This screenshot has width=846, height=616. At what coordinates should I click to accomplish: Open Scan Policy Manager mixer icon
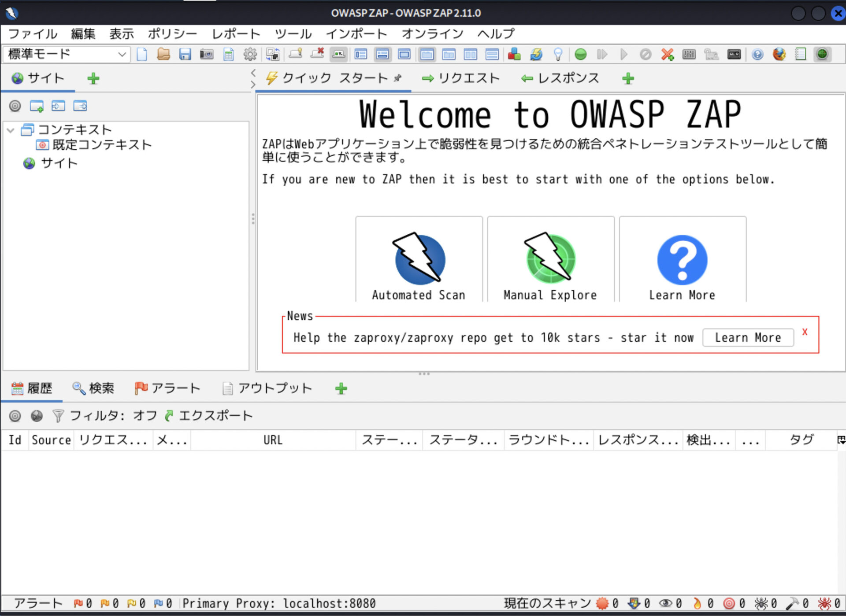click(x=689, y=54)
